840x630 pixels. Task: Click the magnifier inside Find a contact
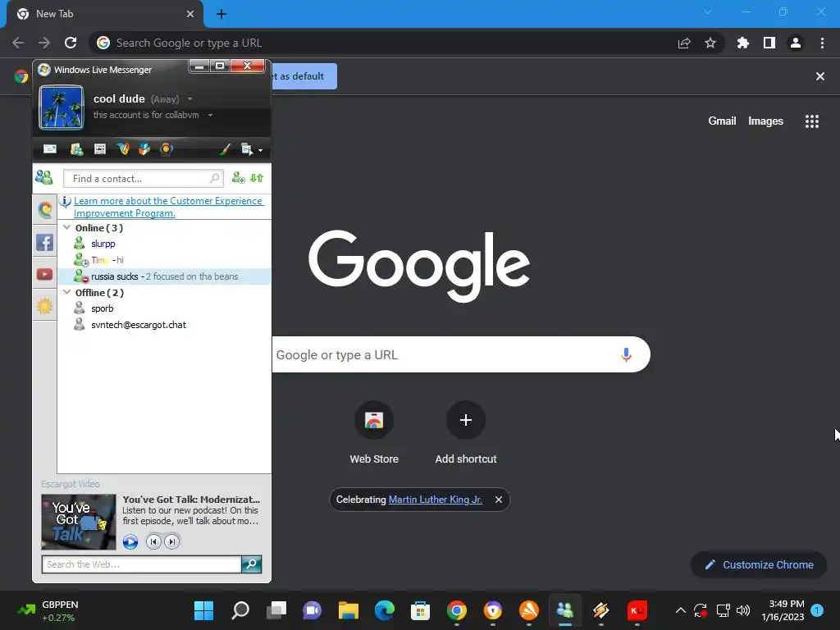click(x=214, y=178)
